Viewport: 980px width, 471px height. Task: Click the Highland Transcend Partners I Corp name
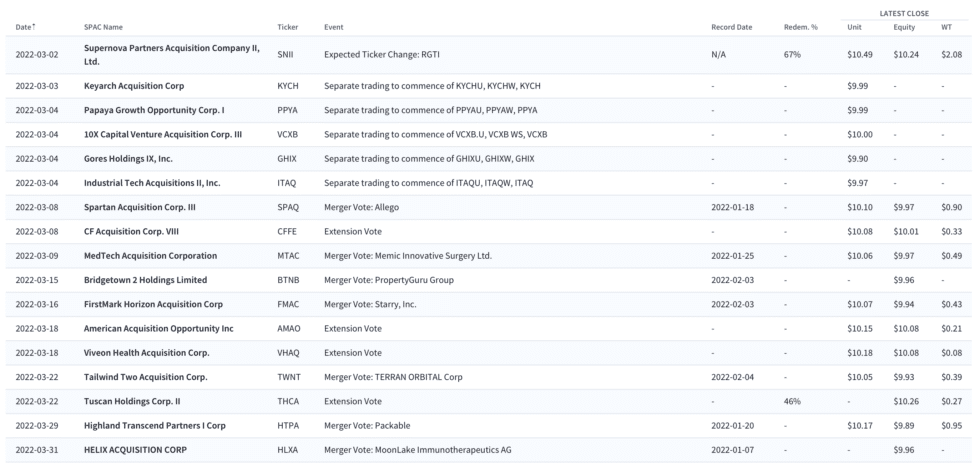155,426
